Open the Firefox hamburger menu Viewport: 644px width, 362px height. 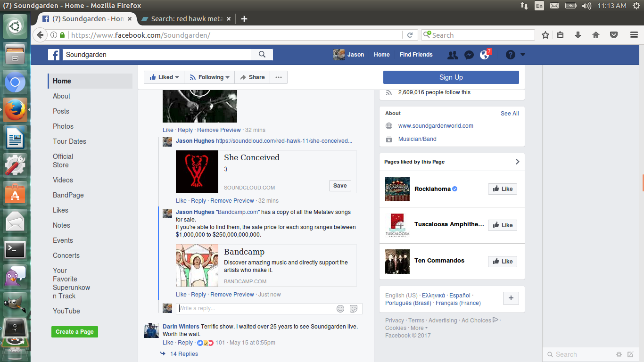click(634, 35)
